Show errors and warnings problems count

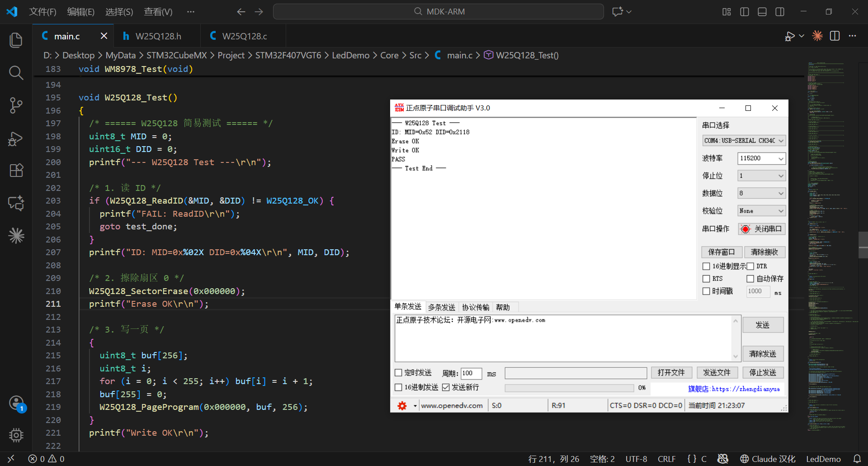46,459
